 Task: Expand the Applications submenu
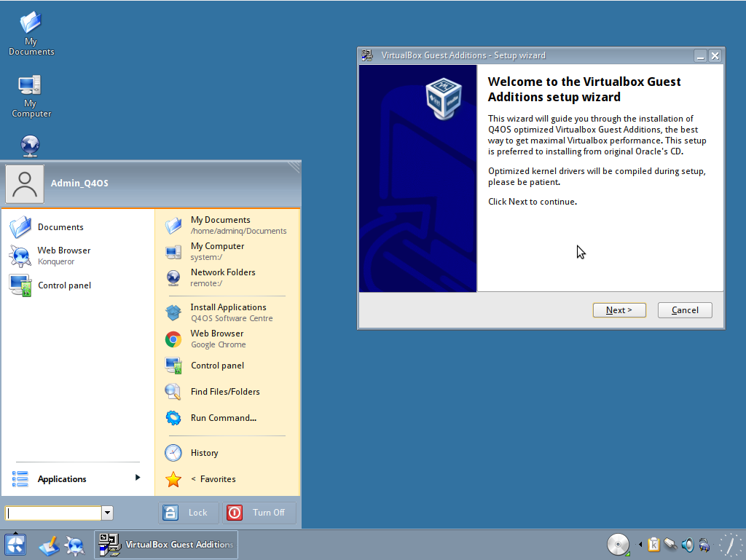pyautogui.click(x=77, y=478)
